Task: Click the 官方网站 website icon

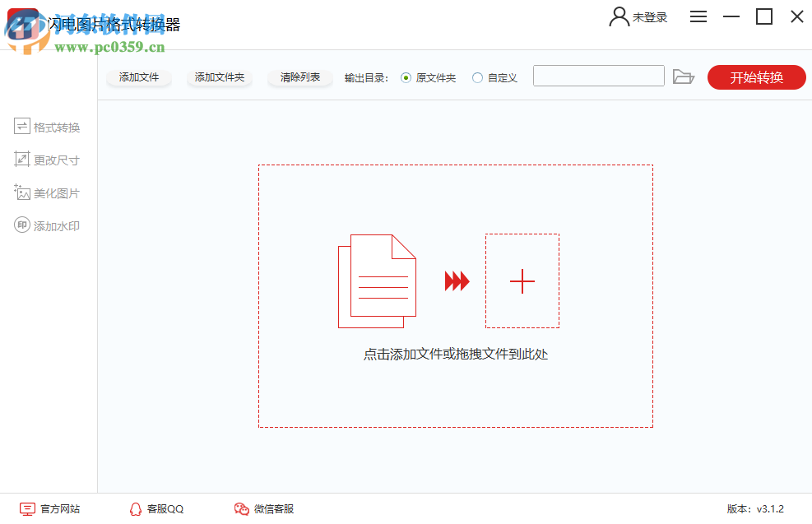Action: coord(26,508)
